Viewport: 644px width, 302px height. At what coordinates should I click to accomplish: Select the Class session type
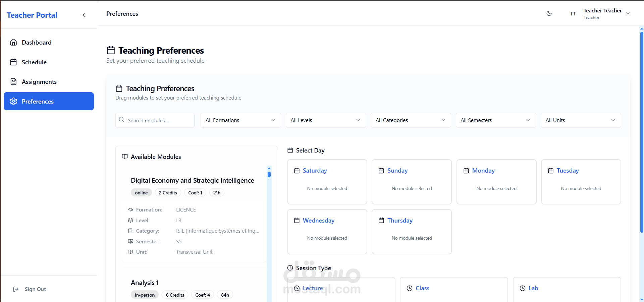tap(453, 289)
